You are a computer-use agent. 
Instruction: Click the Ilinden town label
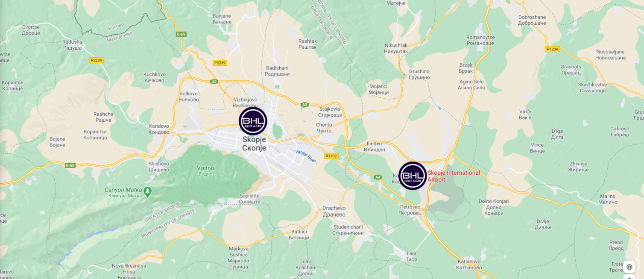coord(375,147)
